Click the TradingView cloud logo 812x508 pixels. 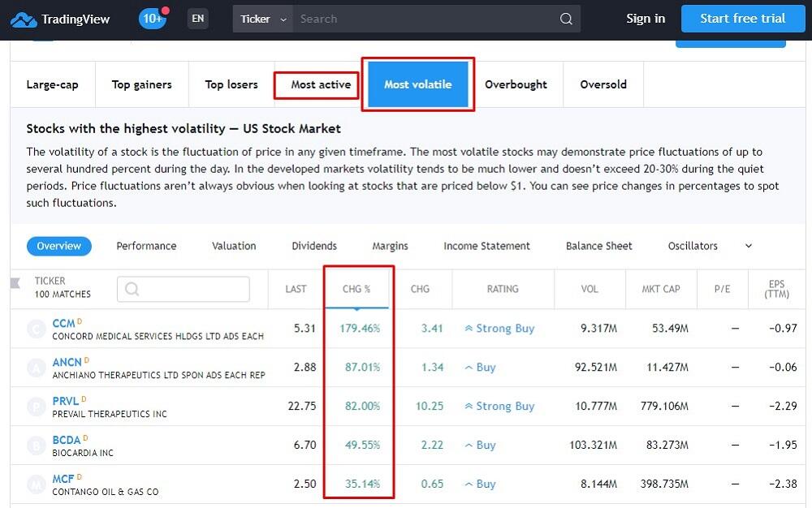pyautogui.click(x=24, y=19)
